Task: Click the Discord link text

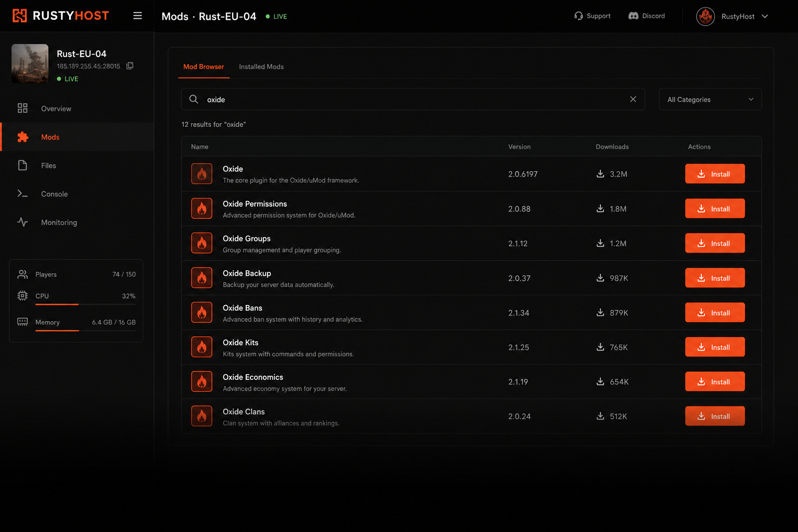Action: coord(654,16)
